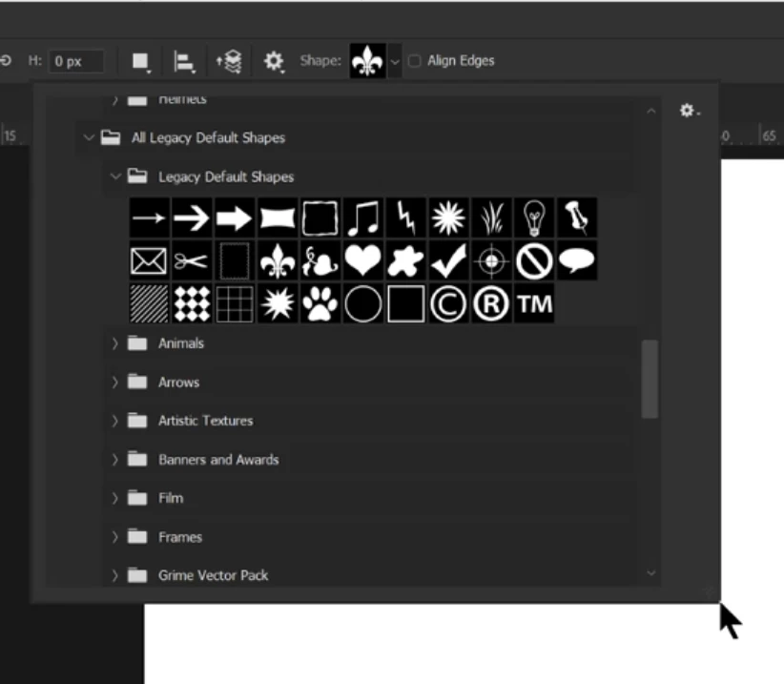Screen dimensions: 784x684
Task: Select the speech bubble shape
Action: click(x=577, y=260)
